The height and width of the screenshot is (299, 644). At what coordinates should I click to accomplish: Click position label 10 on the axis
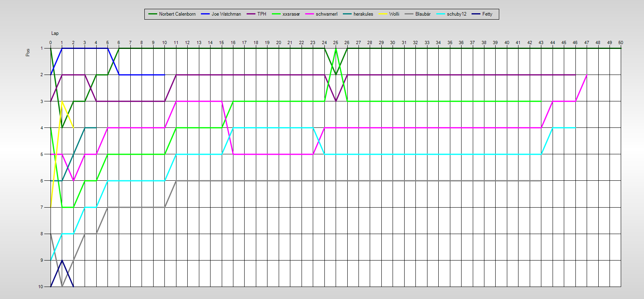pos(41,287)
